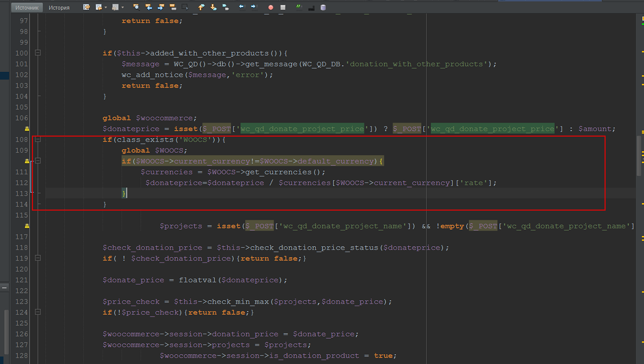Shift line left icon
This screenshot has width=644, height=364.
coord(242,6)
